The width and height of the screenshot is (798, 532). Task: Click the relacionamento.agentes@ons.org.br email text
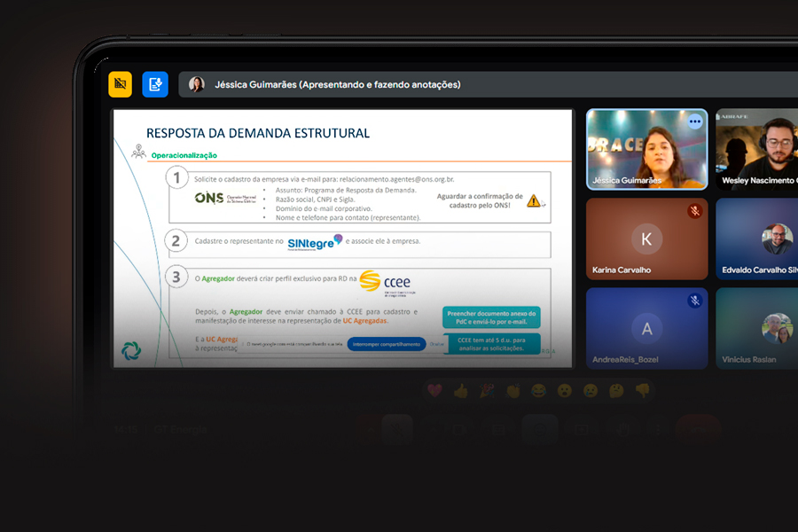coord(397,179)
